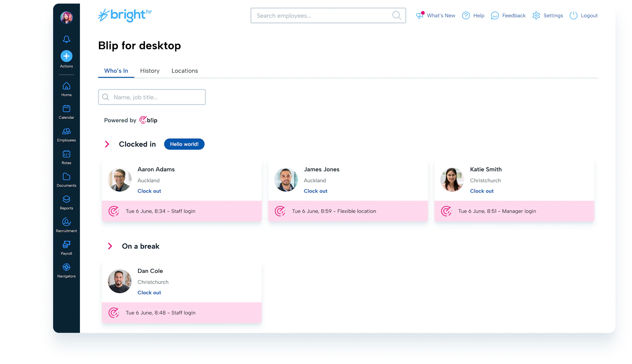Click the employee name filter field

(x=152, y=97)
